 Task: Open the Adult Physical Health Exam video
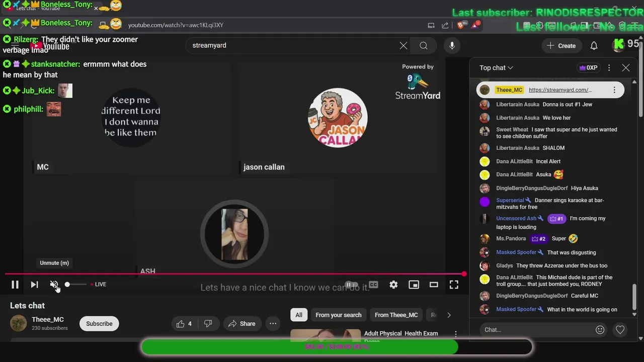[x=401, y=333]
